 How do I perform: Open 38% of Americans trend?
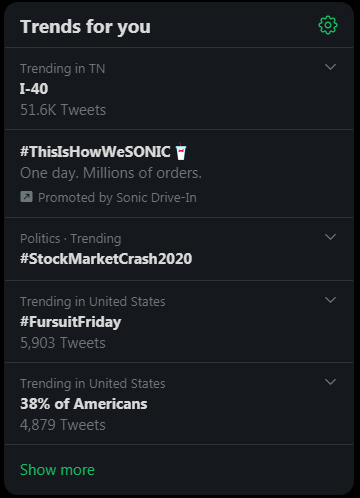(x=84, y=404)
